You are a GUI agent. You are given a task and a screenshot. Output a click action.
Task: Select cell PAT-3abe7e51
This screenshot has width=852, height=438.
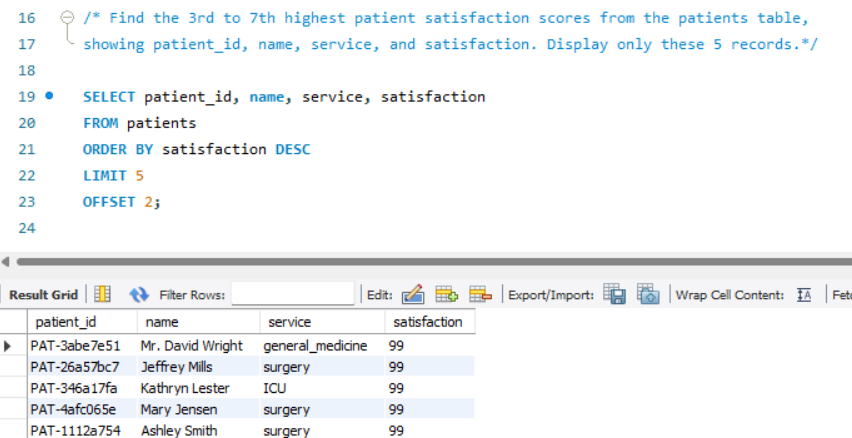83,346
